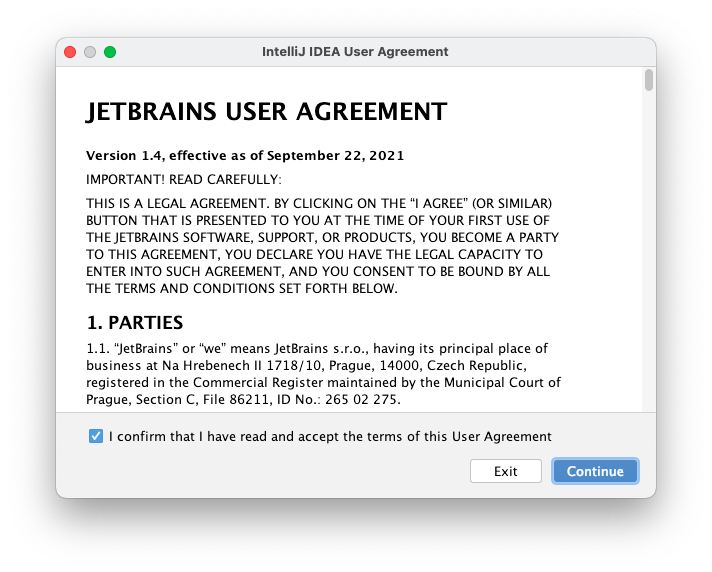This screenshot has width=712, height=572.
Task: Click paragraph 1.1 about JetBrains s.r.o.
Action: pos(323,374)
